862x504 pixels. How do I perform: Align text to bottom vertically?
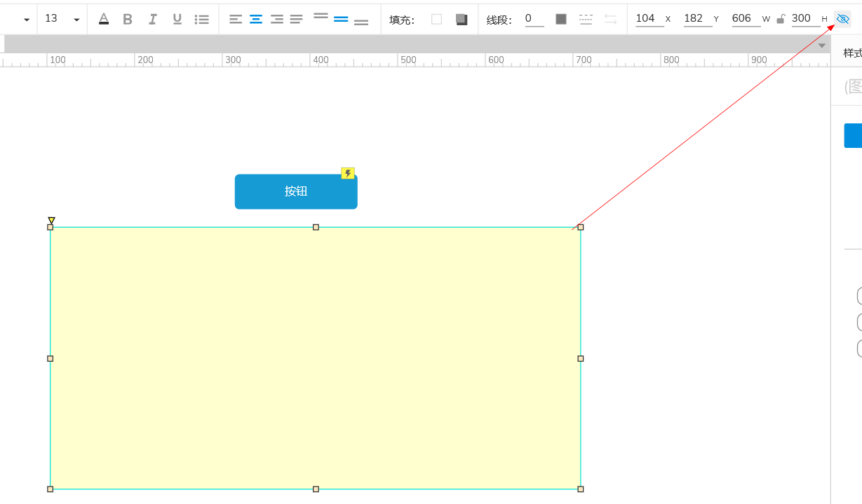(361, 22)
